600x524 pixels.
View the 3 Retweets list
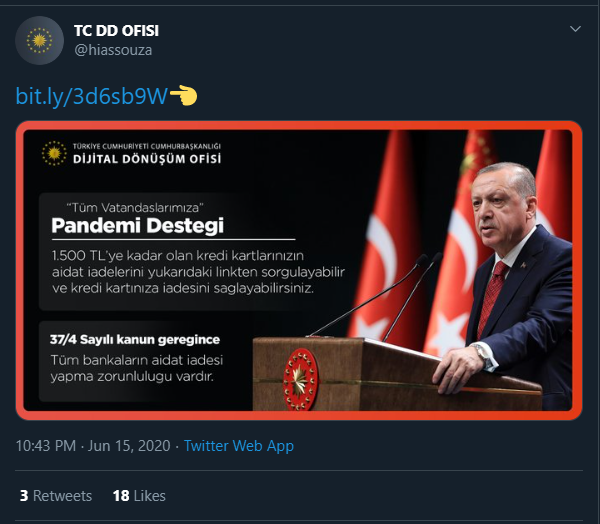click(x=56, y=496)
